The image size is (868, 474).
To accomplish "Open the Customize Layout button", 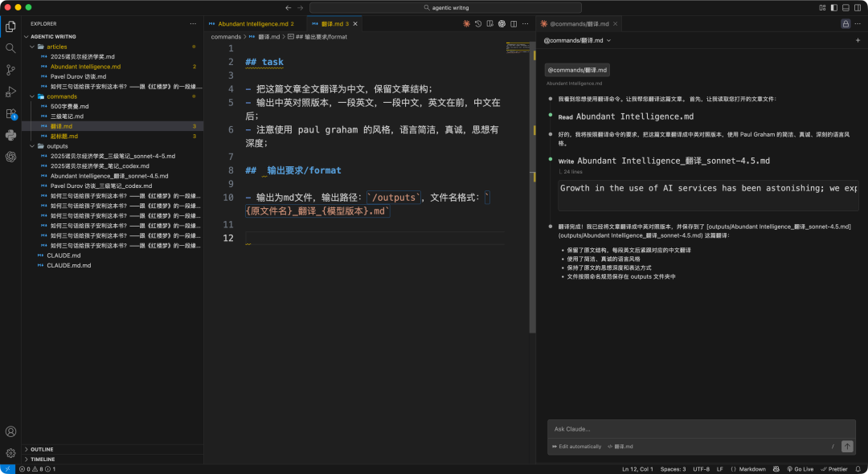I will click(823, 8).
